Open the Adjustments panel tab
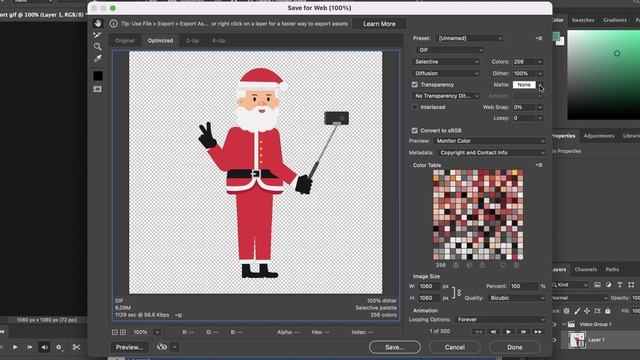The image size is (640, 360). pos(599,136)
